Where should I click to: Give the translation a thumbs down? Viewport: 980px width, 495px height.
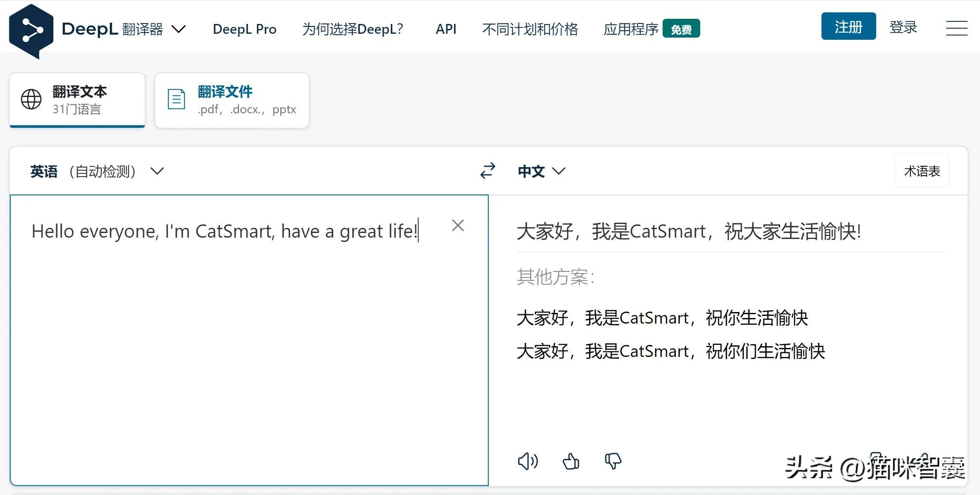click(613, 461)
